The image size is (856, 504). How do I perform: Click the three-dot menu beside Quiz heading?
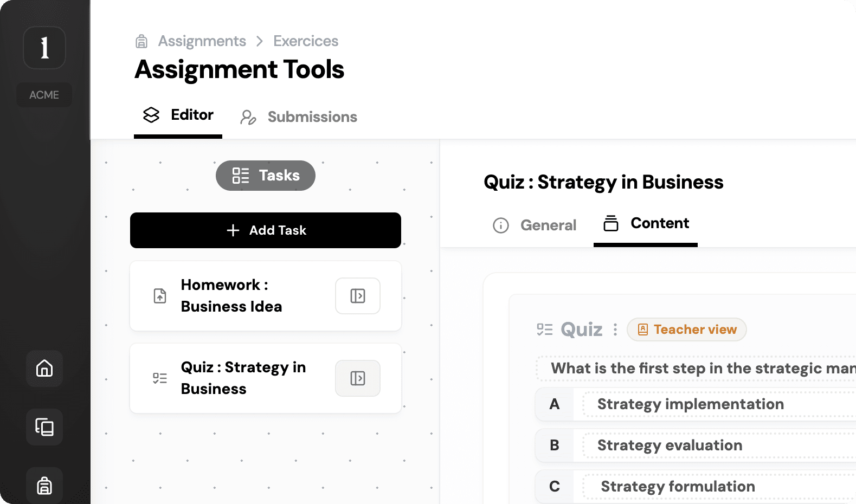pos(615,329)
